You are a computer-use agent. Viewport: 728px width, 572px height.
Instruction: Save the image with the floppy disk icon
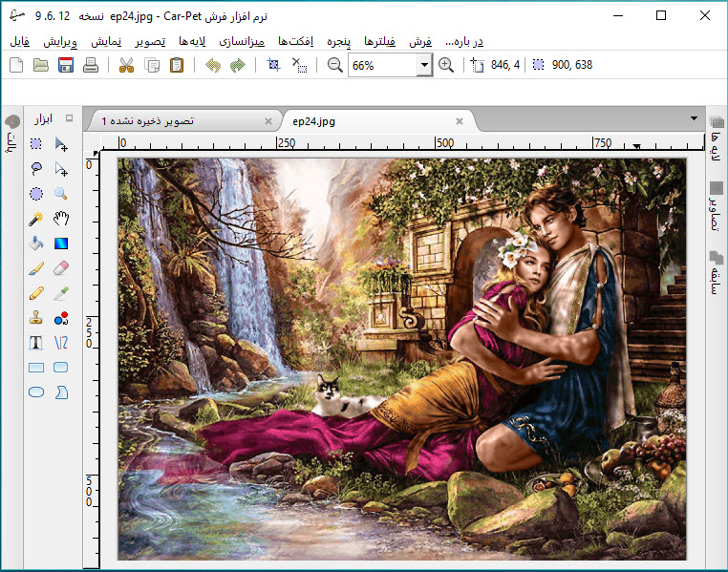click(66, 65)
